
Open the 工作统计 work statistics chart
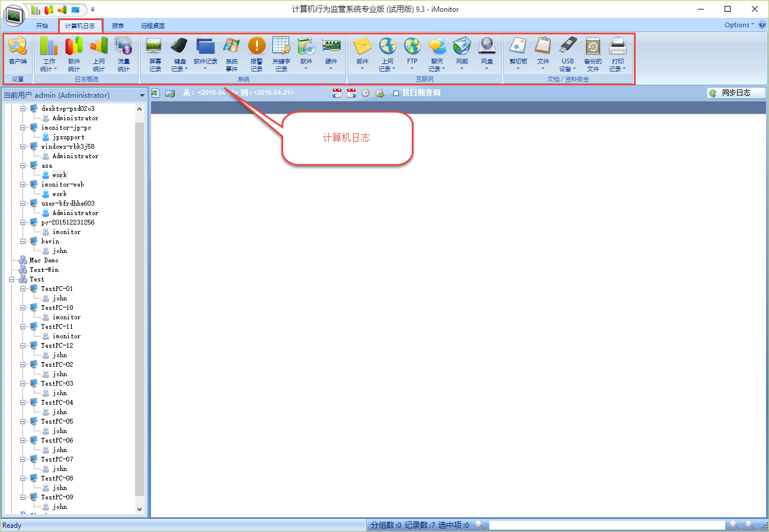(49, 54)
